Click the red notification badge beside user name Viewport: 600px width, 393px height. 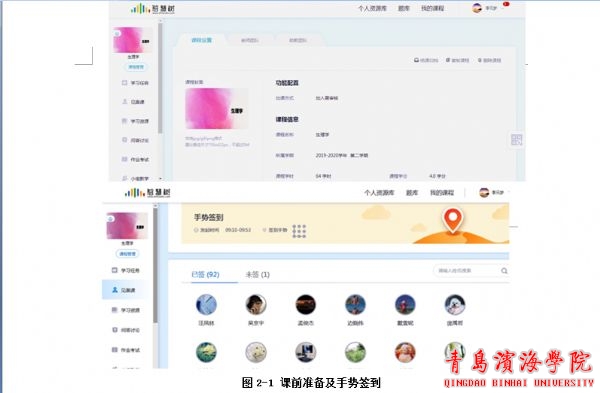[x=506, y=4]
